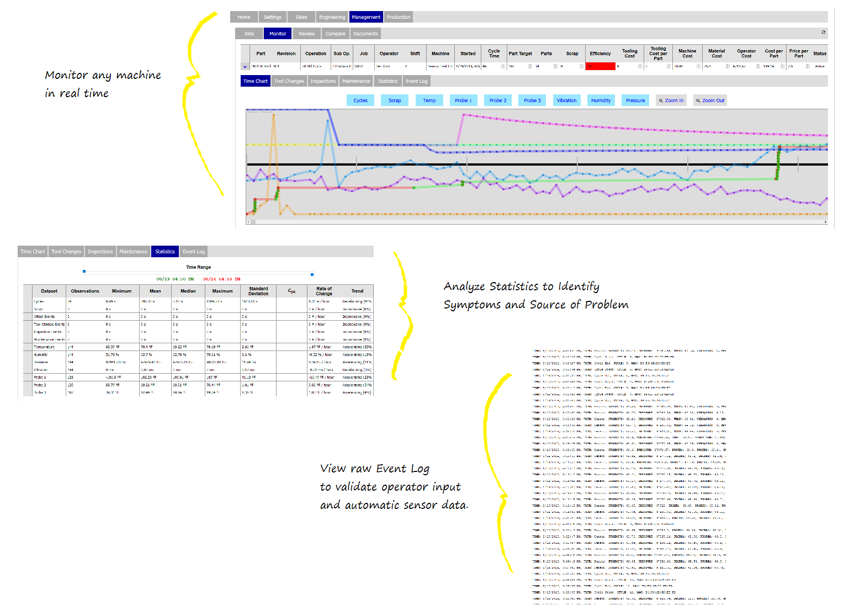Show or hide the Probe 2 series

(x=498, y=100)
